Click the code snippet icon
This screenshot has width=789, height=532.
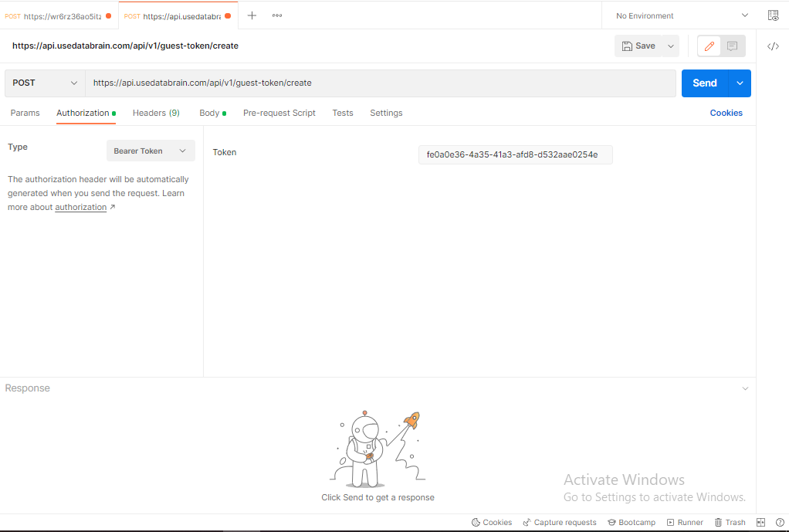point(773,46)
